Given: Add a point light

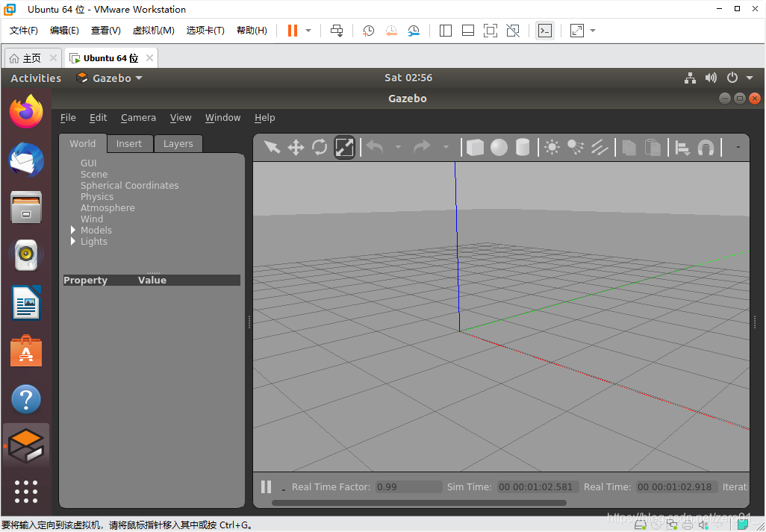Looking at the screenshot, I should click(x=552, y=147).
